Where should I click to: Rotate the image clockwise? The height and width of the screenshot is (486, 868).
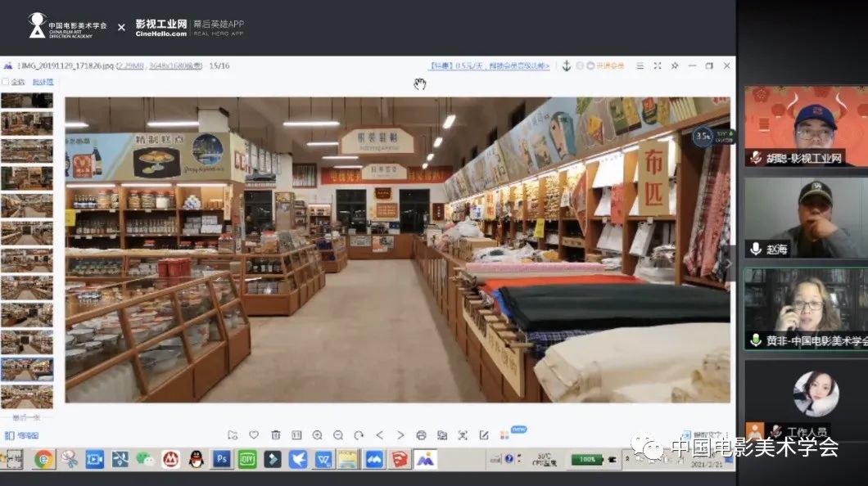[x=359, y=435]
